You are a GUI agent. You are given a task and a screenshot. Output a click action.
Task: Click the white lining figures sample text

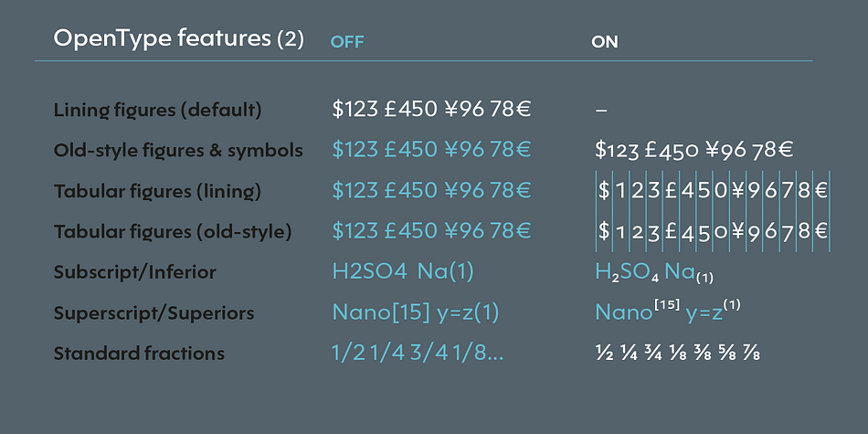pyautogui.click(x=432, y=110)
